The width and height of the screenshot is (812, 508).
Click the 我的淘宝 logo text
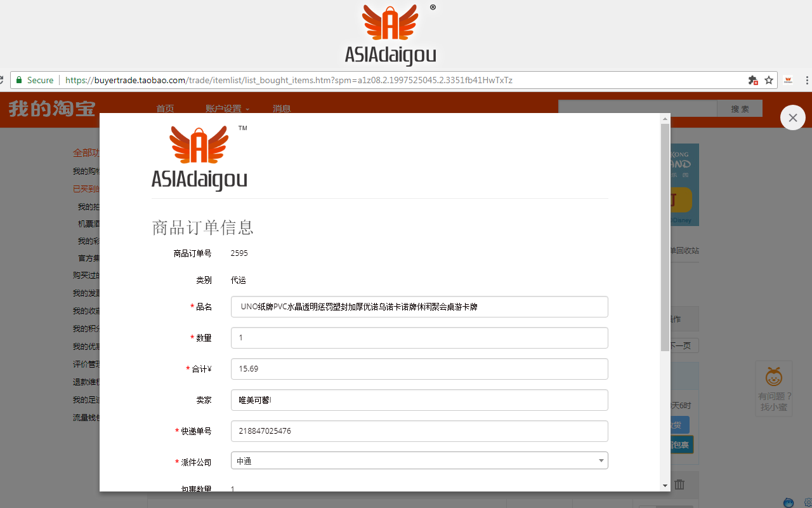click(52, 109)
